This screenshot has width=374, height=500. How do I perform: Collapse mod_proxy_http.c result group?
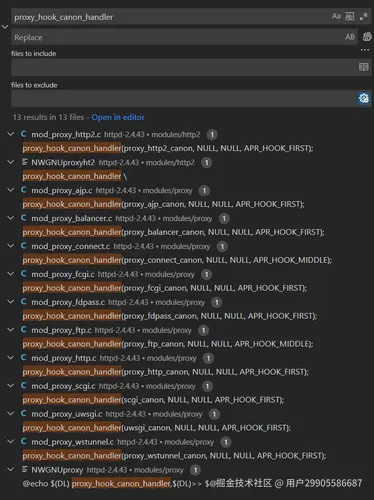[11, 358]
